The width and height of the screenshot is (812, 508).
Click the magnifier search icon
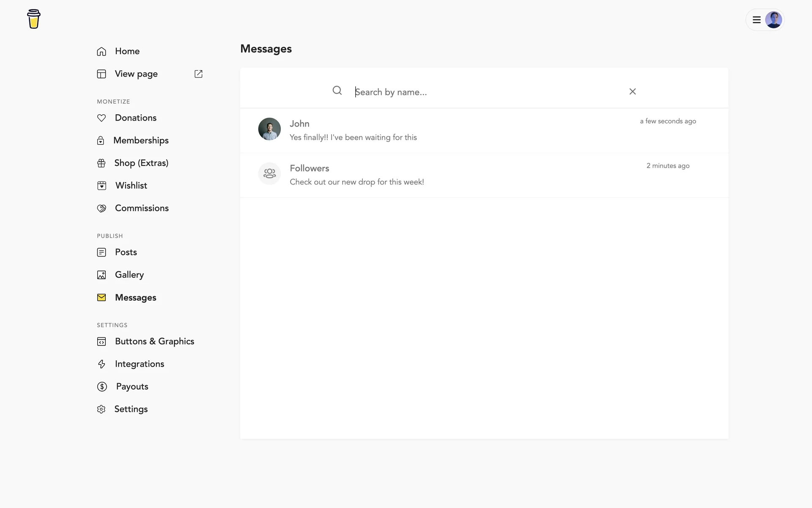(x=337, y=91)
